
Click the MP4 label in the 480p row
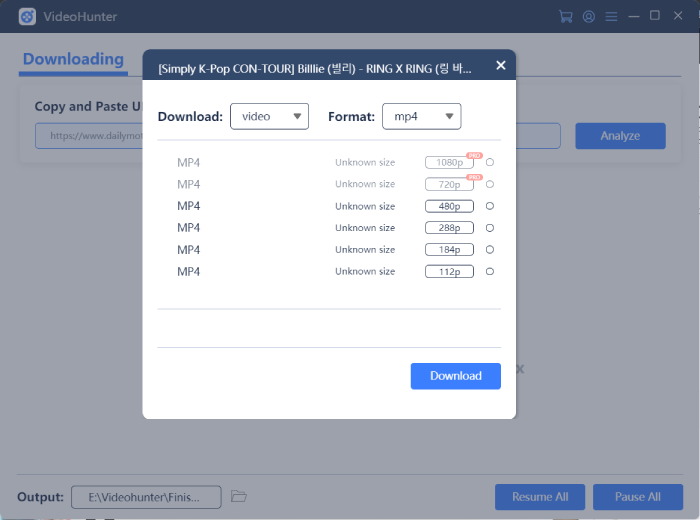188,206
